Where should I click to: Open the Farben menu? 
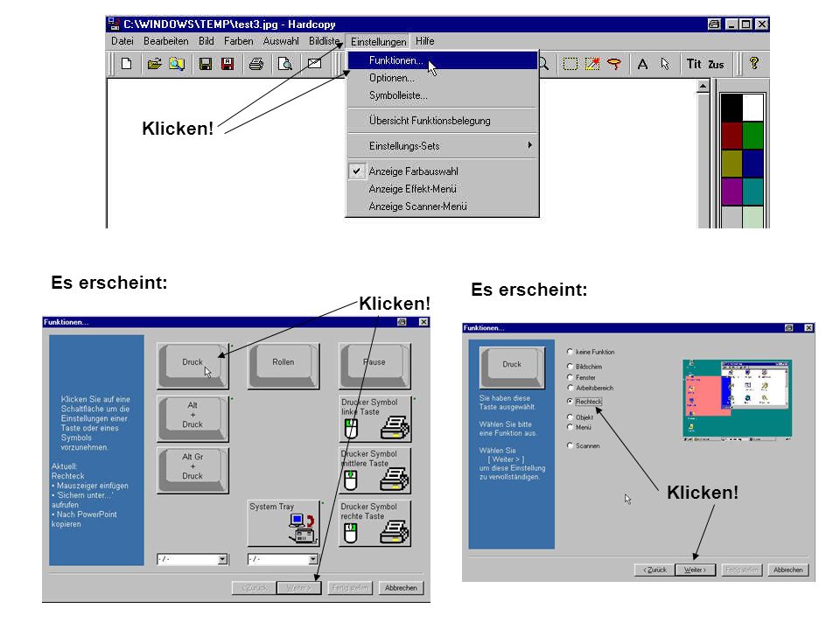click(238, 41)
